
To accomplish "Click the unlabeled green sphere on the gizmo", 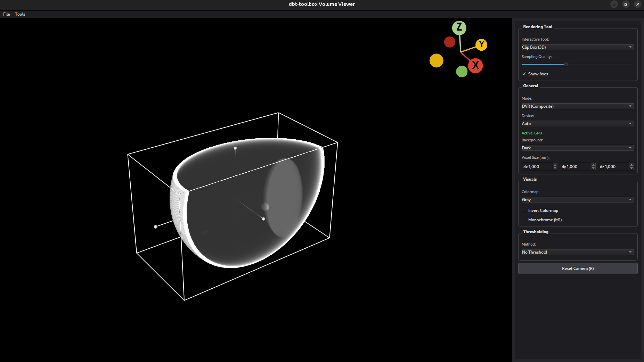I will (x=461, y=72).
